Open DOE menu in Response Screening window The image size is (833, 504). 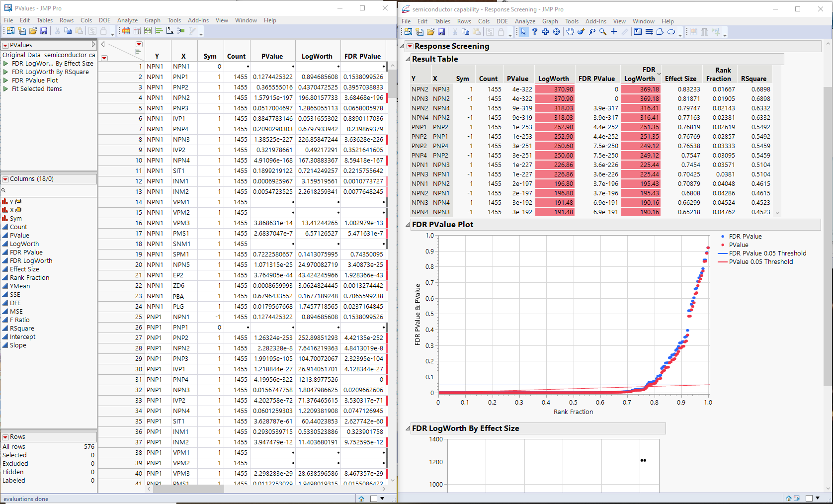(502, 21)
